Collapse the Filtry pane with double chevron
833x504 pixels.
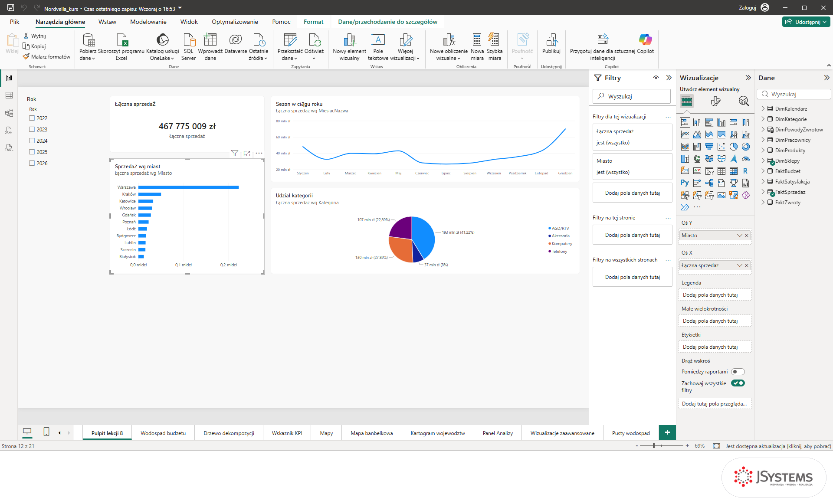coord(669,78)
